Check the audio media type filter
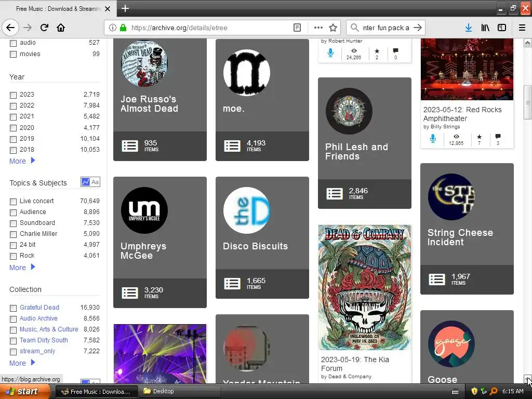The height and width of the screenshot is (399, 532). click(x=13, y=43)
